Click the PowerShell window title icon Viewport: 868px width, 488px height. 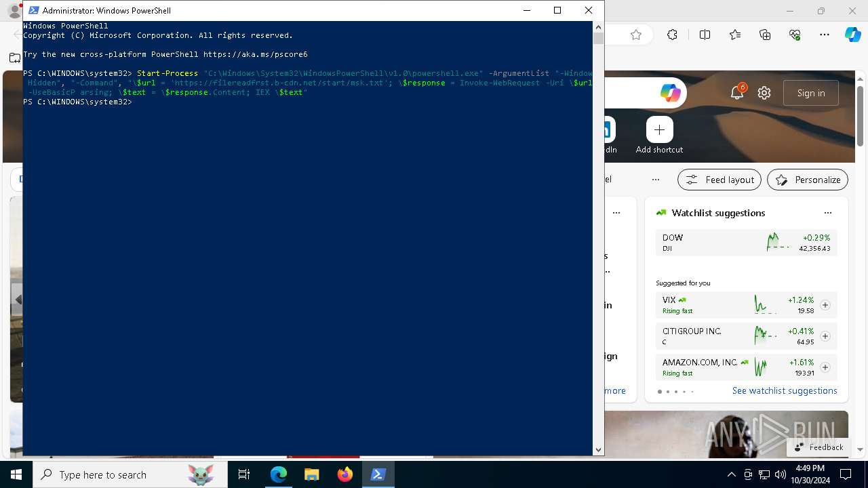coord(33,10)
